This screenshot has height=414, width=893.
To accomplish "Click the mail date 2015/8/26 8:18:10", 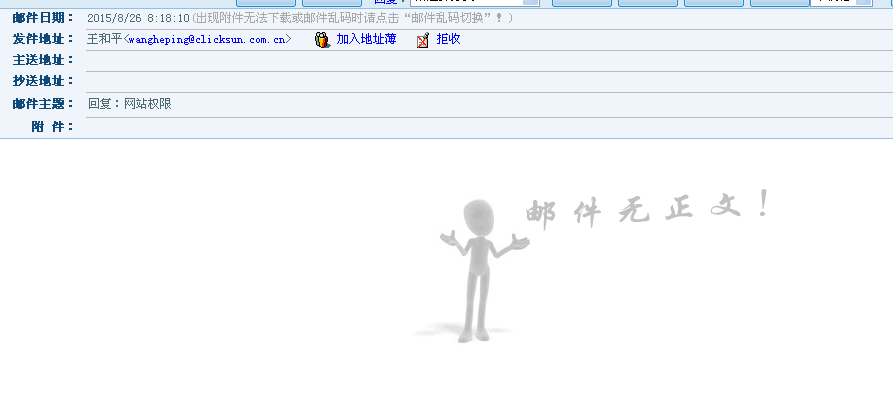I will 138,18.
